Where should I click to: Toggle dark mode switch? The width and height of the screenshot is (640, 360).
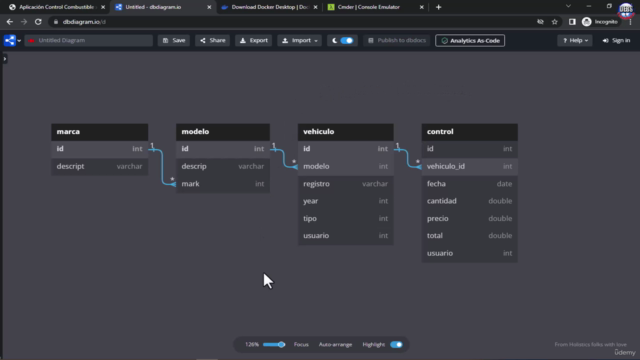point(347,40)
